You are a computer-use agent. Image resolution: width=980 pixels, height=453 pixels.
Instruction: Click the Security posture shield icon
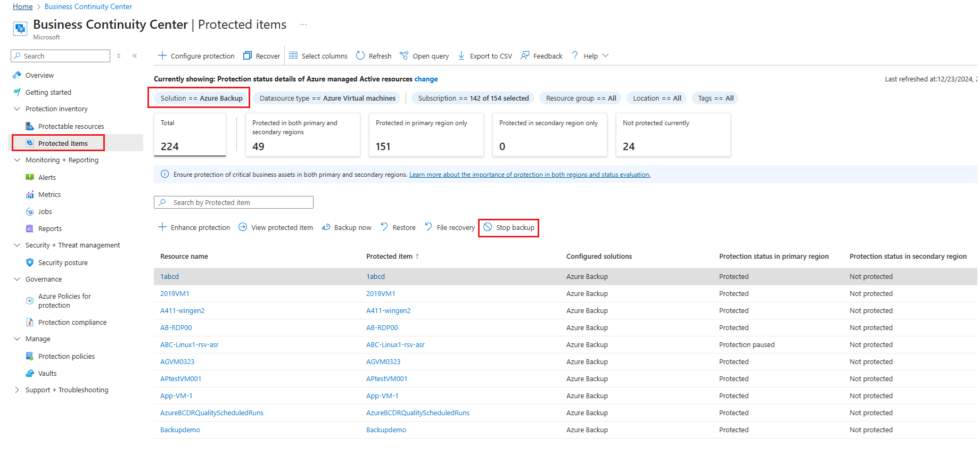pos(30,263)
